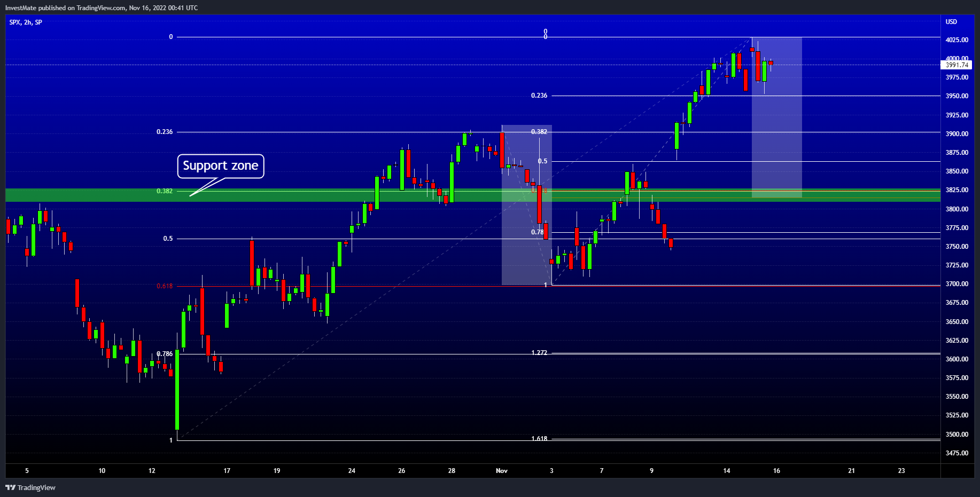980x497 pixels.
Task: Click 3975.00 on the price axis
Action: (956, 77)
